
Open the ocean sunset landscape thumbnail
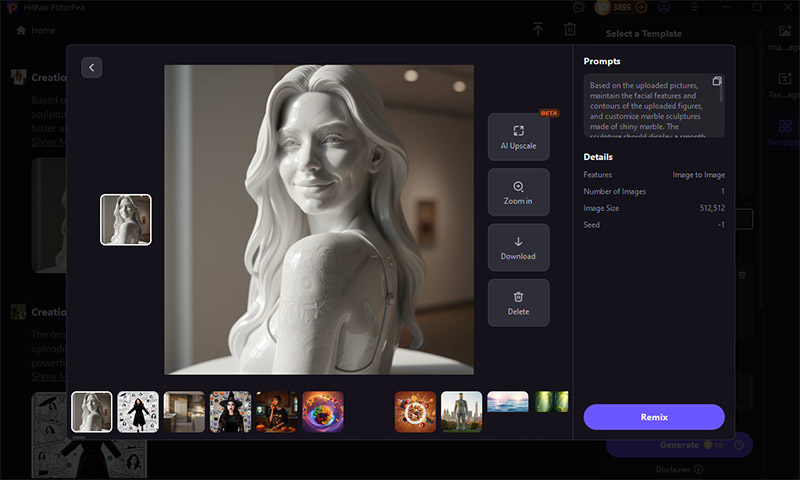(508, 402)
